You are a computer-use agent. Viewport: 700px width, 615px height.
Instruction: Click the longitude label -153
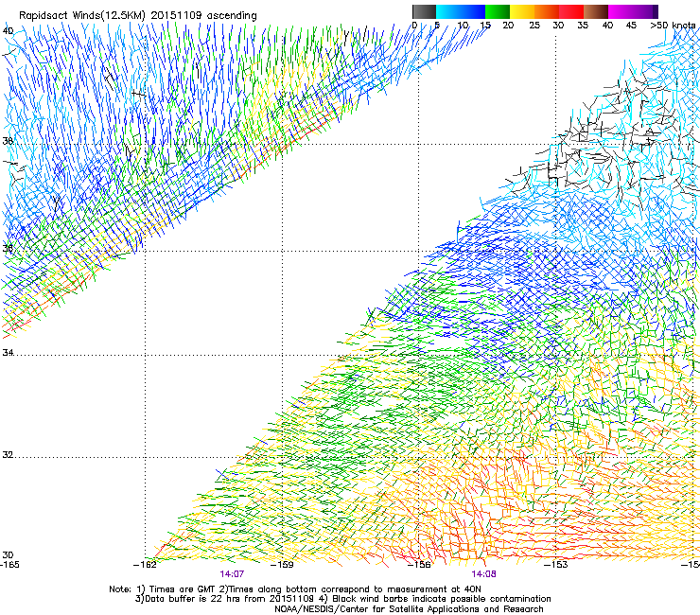[x=556, y=564]
